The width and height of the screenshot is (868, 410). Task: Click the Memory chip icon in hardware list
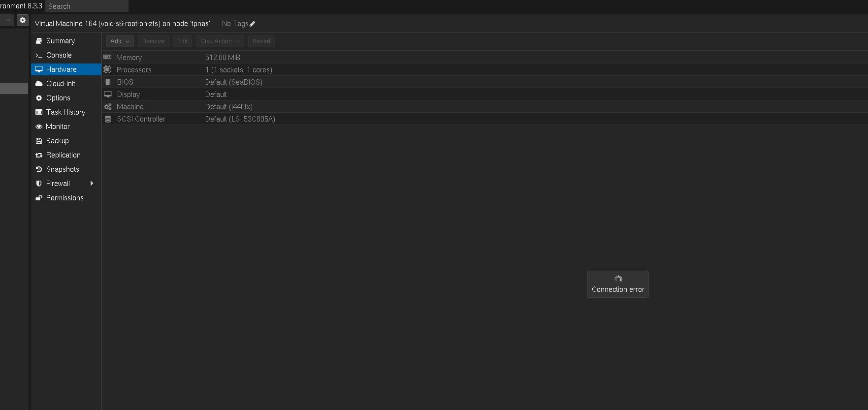pos(107,58)
